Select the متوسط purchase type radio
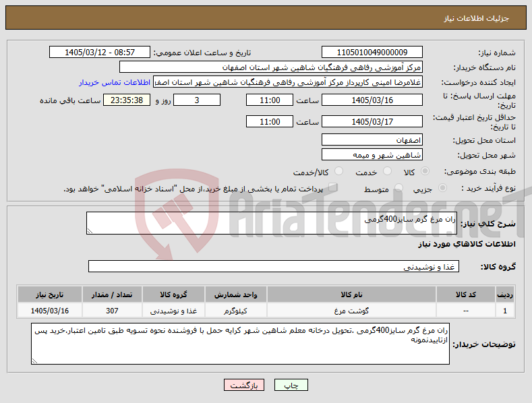 (x=399, y=187)
